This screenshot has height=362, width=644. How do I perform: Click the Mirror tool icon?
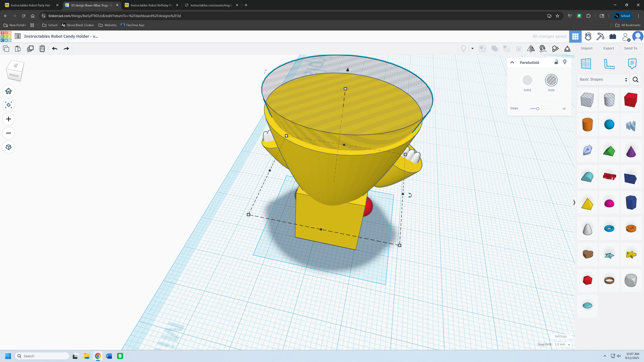(x=531, y=49)
